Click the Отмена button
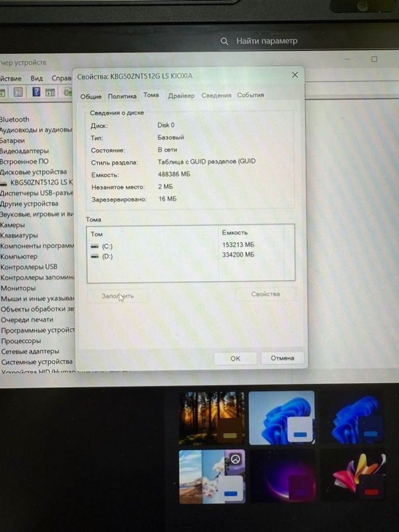The height and width of the screenshot is (532, 399). click(282, 358)
